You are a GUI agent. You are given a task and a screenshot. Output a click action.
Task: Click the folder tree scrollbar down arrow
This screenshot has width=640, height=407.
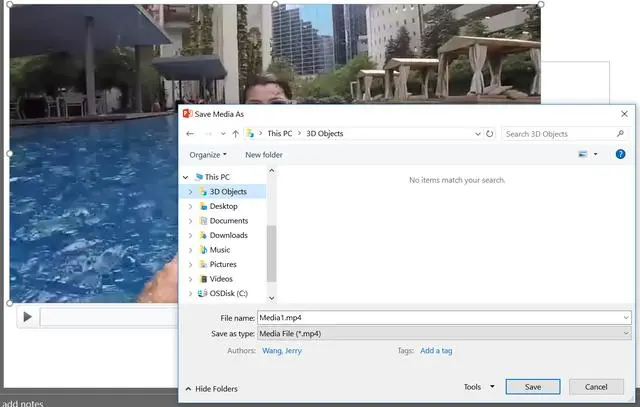point(272,298)
